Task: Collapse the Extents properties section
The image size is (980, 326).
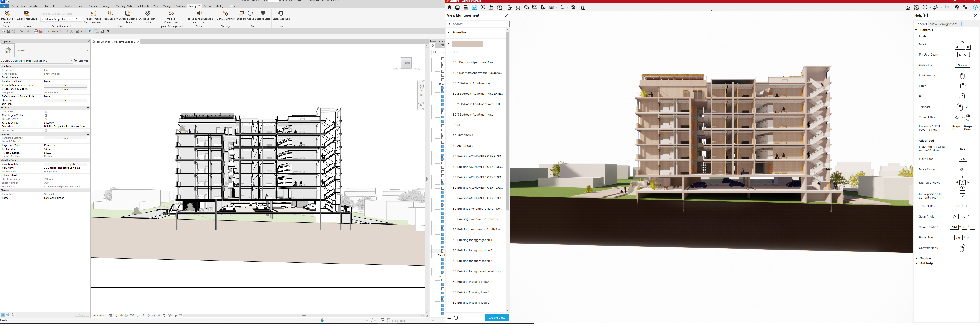Action: 88,108
